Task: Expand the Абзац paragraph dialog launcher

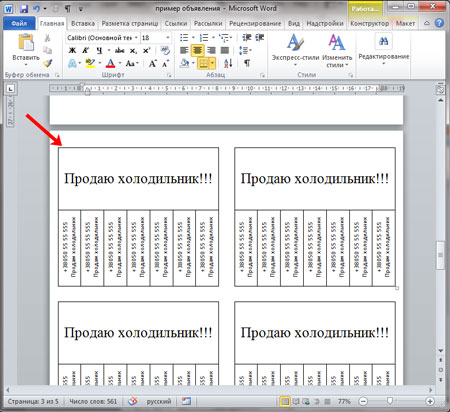Action: pyautogui.click(x=262, y=75)
